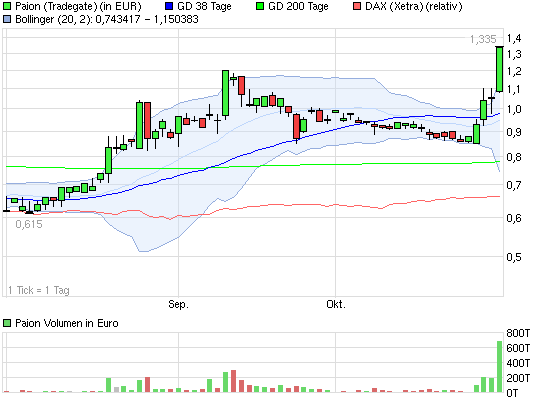Select the 'Paion (Tradegate) (in EUR)' legend label
This screenshot has width=545, height=401.
(x=78, y=6)
